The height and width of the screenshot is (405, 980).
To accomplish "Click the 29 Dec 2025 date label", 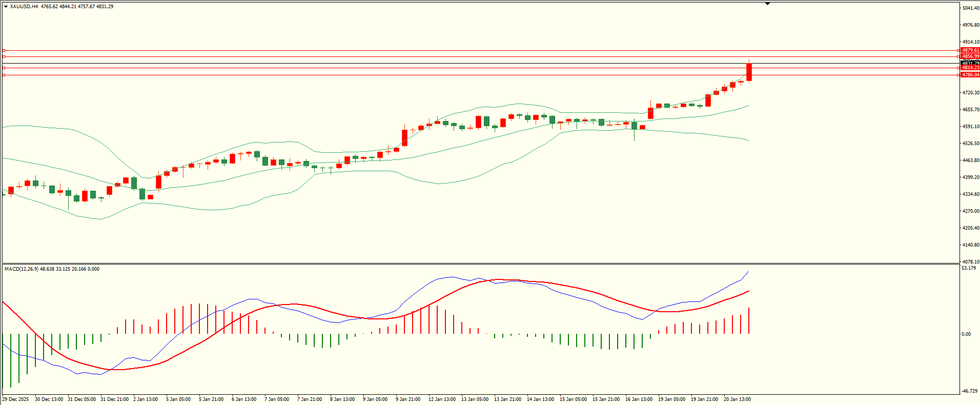I will pyautogui.click(x=16, y=399).
